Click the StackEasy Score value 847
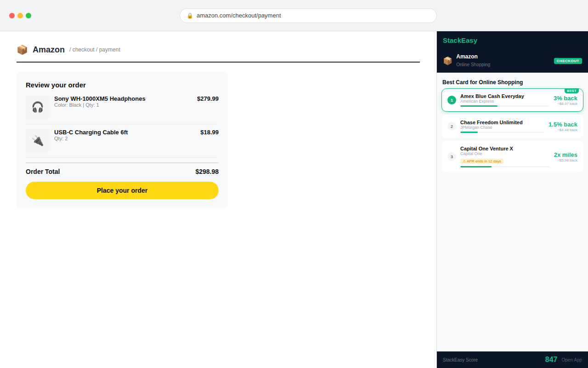The width and height of the screenshot is (588, 368). click(x=551, y=360)
